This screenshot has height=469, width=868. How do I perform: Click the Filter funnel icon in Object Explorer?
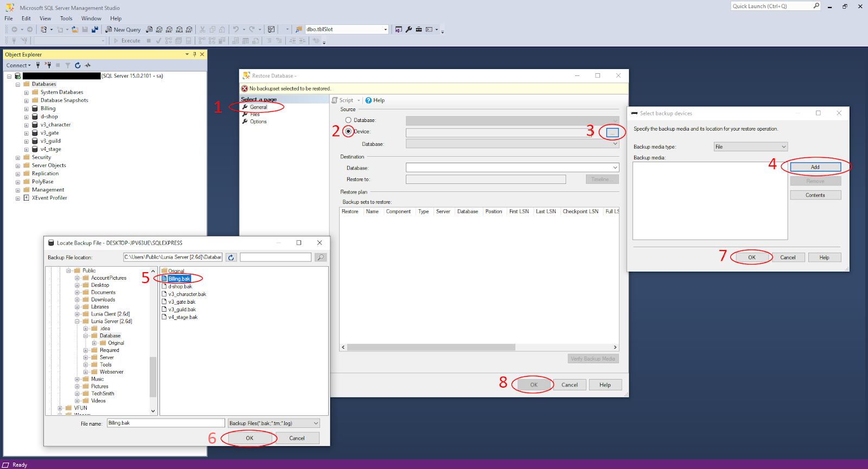pyautogui.click(x=68, y=65)
